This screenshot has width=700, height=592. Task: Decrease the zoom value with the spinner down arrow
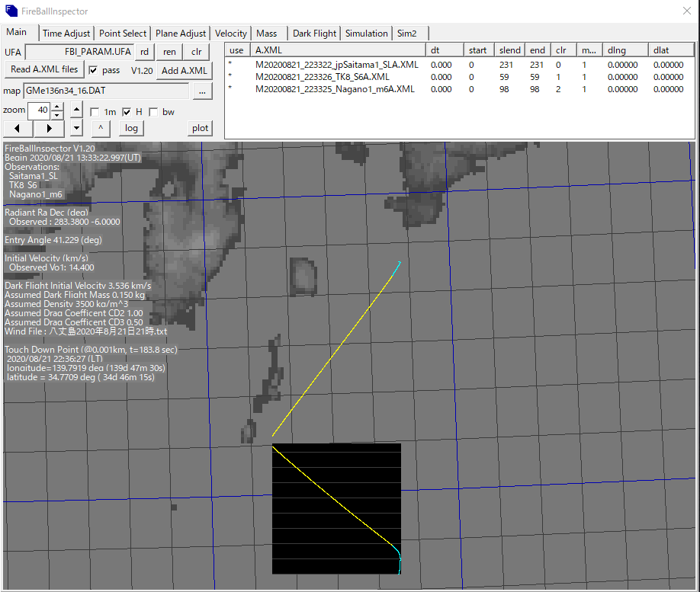pos(57,115)
